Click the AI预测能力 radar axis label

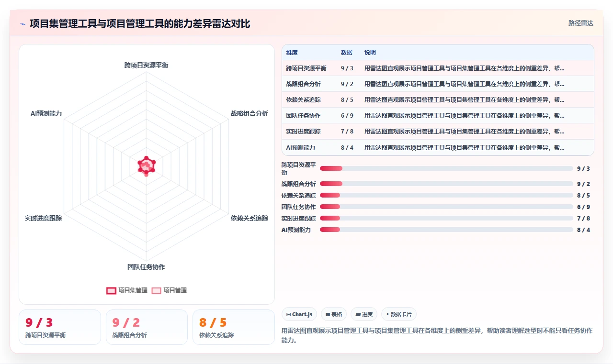pyautogui.click(x=46, y=113)
